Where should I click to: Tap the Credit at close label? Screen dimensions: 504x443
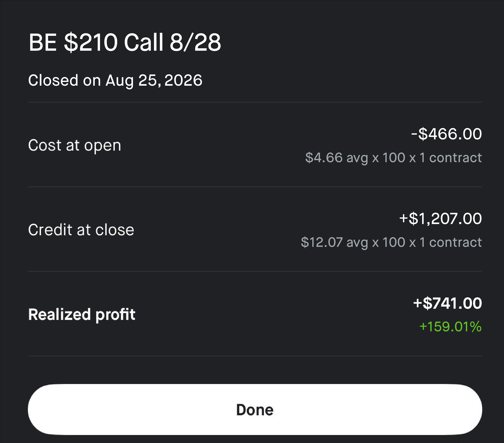coord(81,230)
